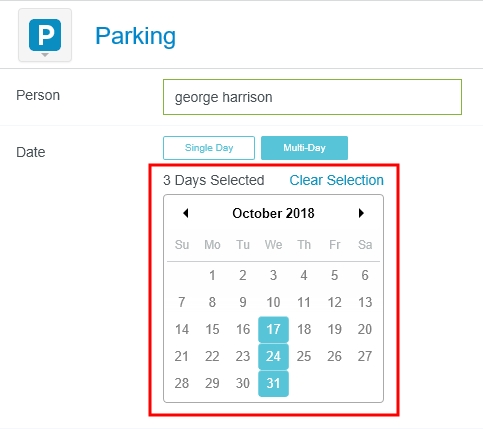Choose the 30th in the calendar
Image resolution: width=483 pixels, height=429 pixels.
click(243, 383)
